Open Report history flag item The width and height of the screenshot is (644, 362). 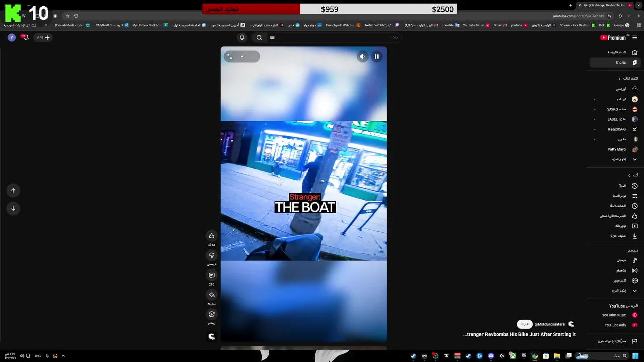pos(615,341)
